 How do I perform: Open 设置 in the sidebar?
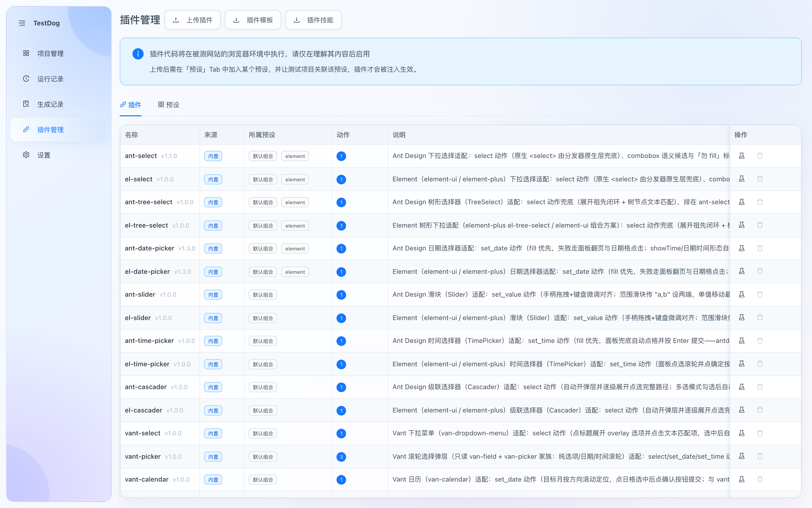coord(59,155)
